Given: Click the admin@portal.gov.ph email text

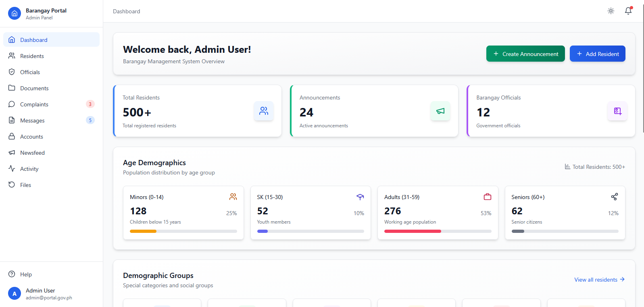Looking at the screenshot, I should (x=49, y=298).
